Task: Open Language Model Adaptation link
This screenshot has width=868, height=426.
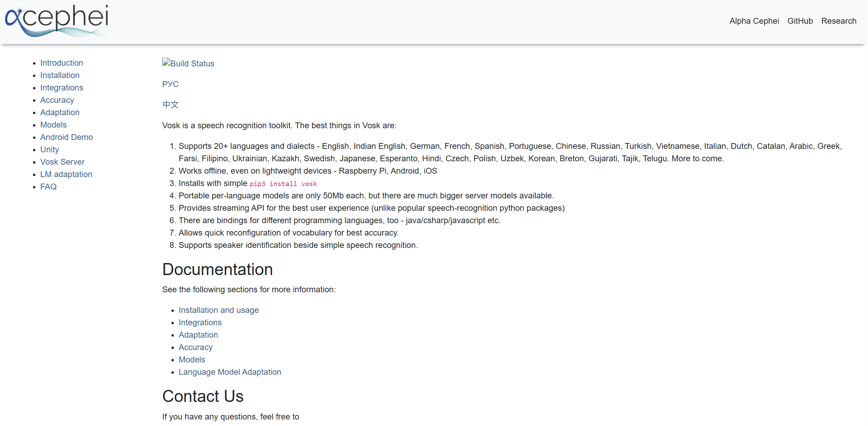Action: (x=230, y=372)
